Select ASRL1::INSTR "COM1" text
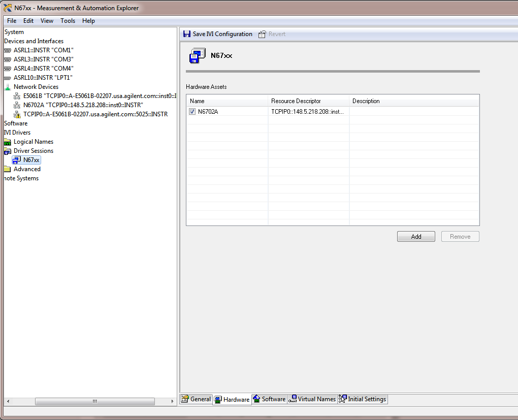 coord(43,50)
